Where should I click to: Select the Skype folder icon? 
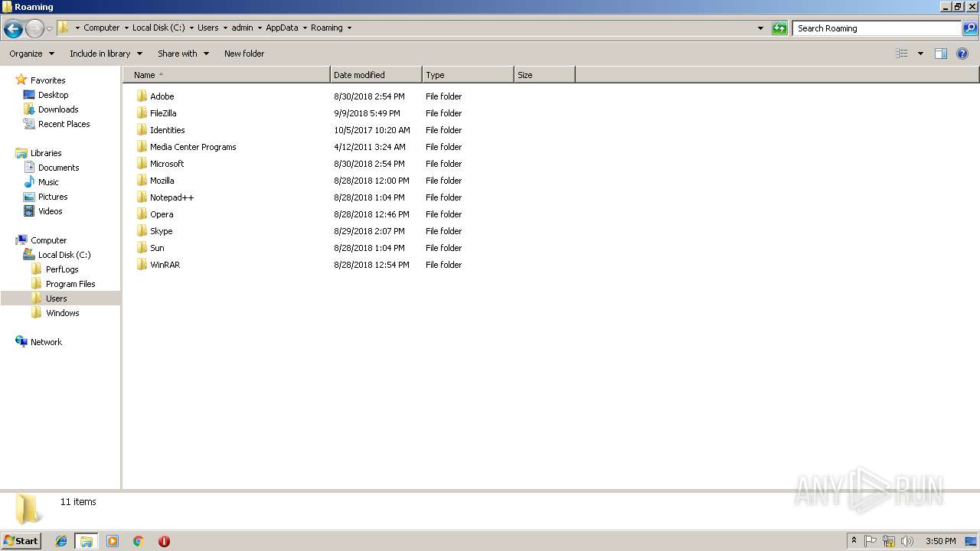click(142, 231)
